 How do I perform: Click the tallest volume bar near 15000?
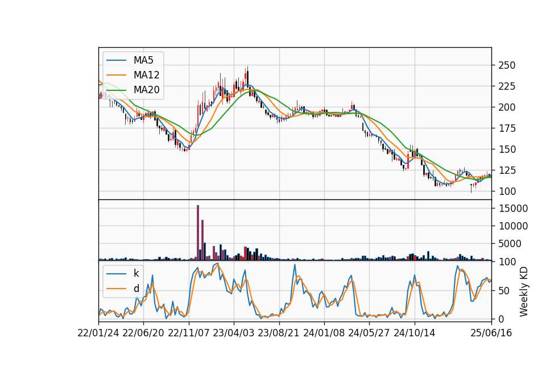198,233
